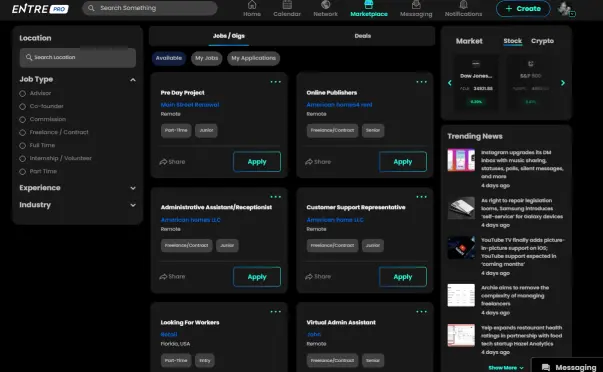The image size is (603, 372).
Task: Open the Network globe icon
Action: tap(325, 5)
